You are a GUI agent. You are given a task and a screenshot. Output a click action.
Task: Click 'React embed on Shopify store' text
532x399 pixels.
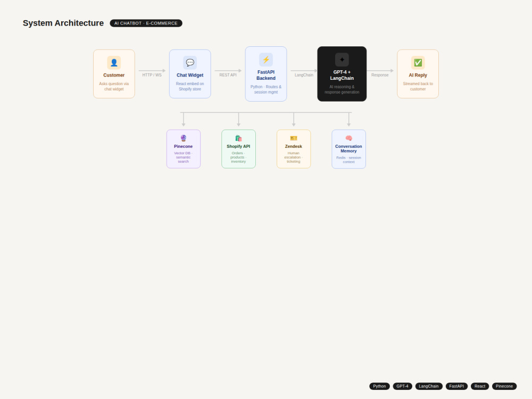click(190, 86)
